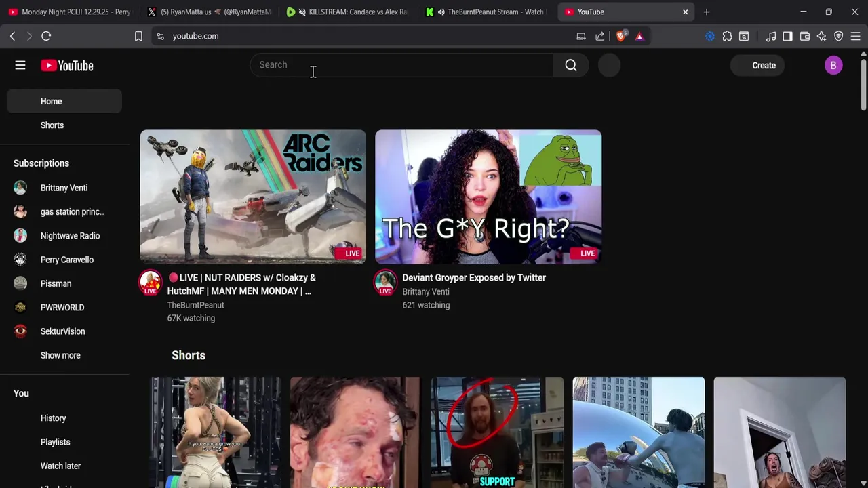Click the Subscriptions heading in sidebar
This screenshot has width=868, height=488.
click(x=41, y=163)
